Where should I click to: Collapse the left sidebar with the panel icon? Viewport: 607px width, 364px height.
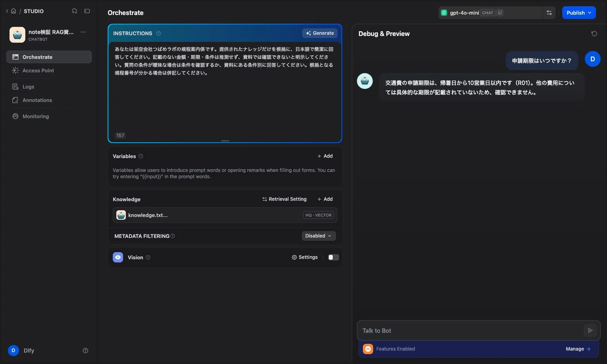pos(87,11)
